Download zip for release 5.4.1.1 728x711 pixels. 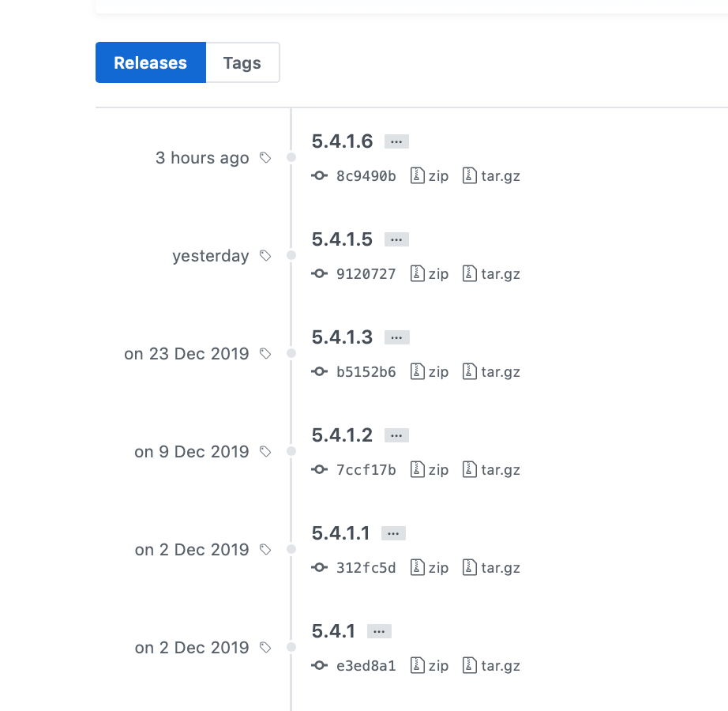pos(430,568)
